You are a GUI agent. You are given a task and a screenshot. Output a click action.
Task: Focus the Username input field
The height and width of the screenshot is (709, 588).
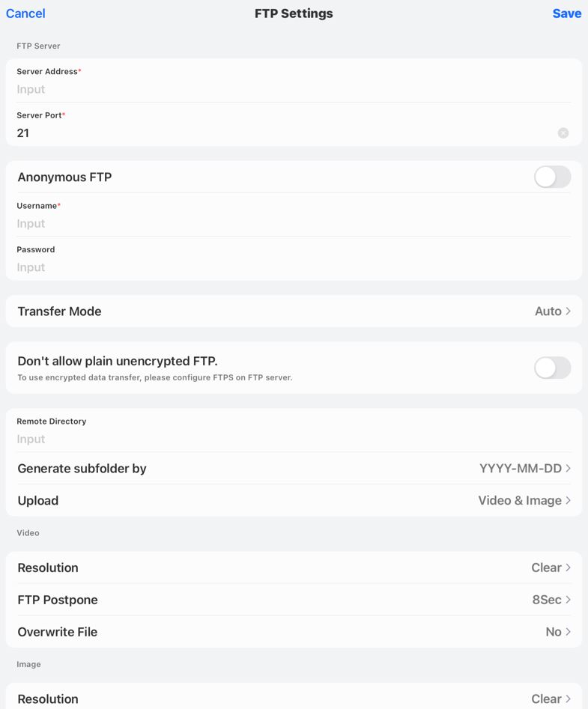click(285, 224)
